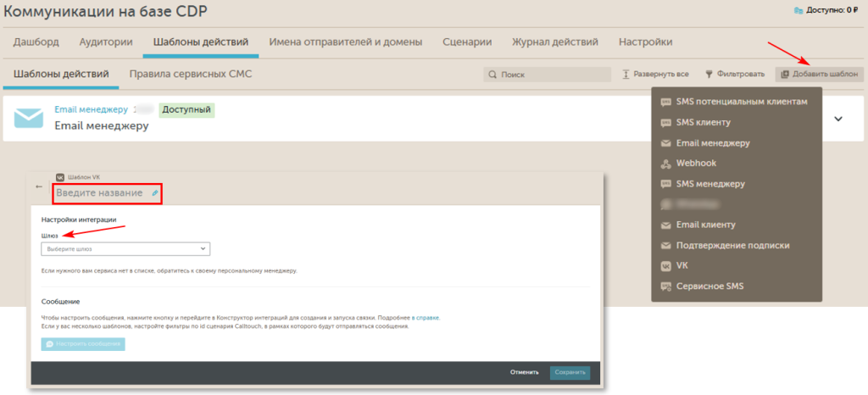868x395 pixels.
Task: Go to the Журнал действий tab
Action: pyautogui.click(x=555, y=42)
